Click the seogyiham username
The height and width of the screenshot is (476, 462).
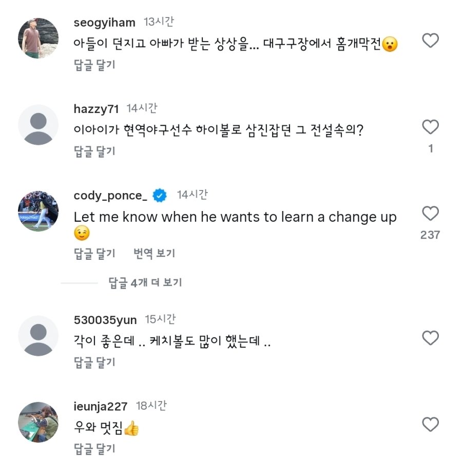[104, 23]
